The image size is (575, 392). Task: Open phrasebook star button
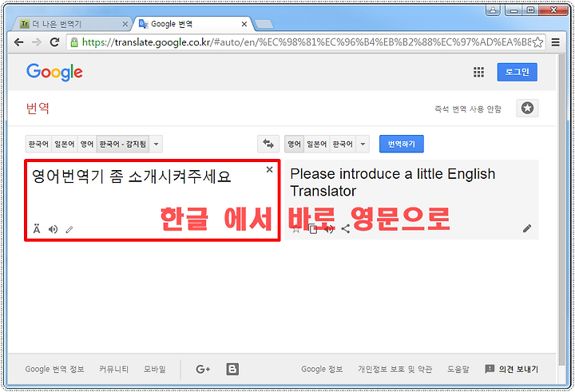(x=527, y=108)
